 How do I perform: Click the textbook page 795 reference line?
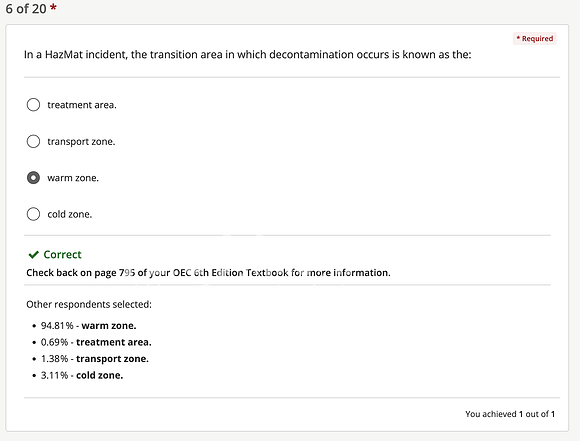tap(208, 273)
